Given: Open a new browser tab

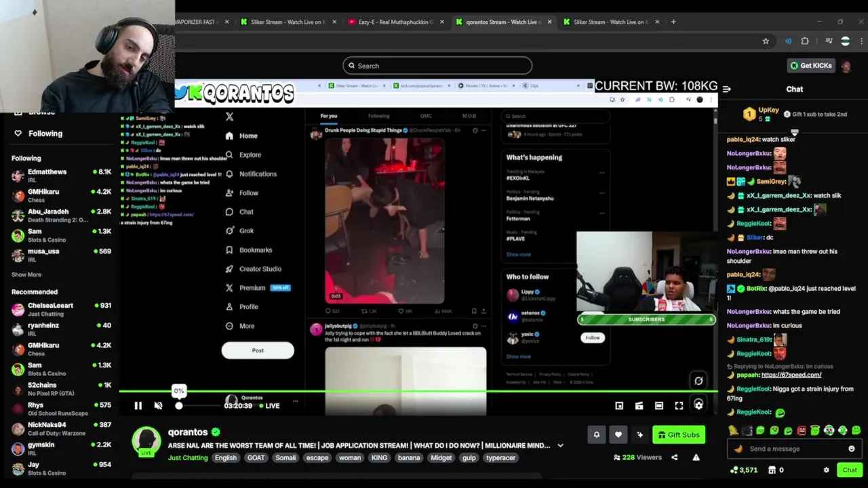Looking at the screenshot, I should (673, 22).
